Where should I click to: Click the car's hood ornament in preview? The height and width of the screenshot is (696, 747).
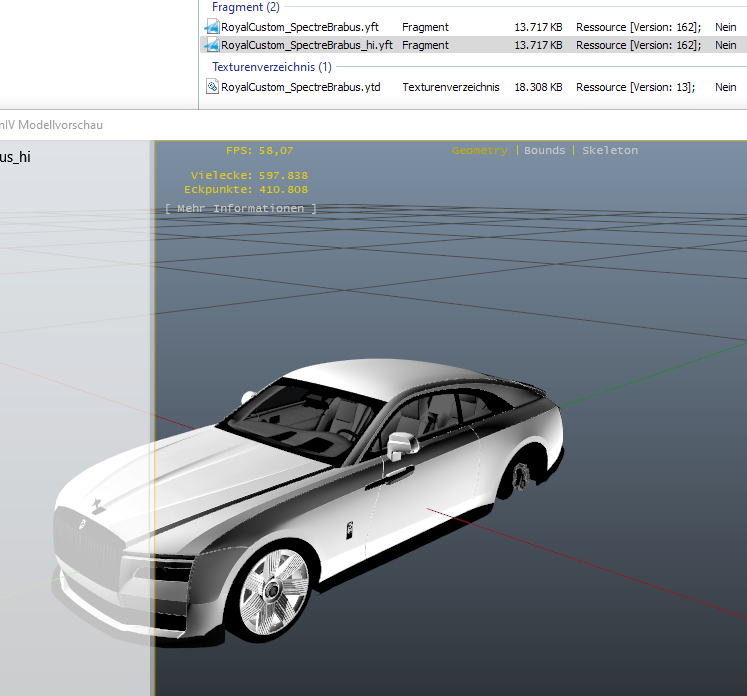98,506
